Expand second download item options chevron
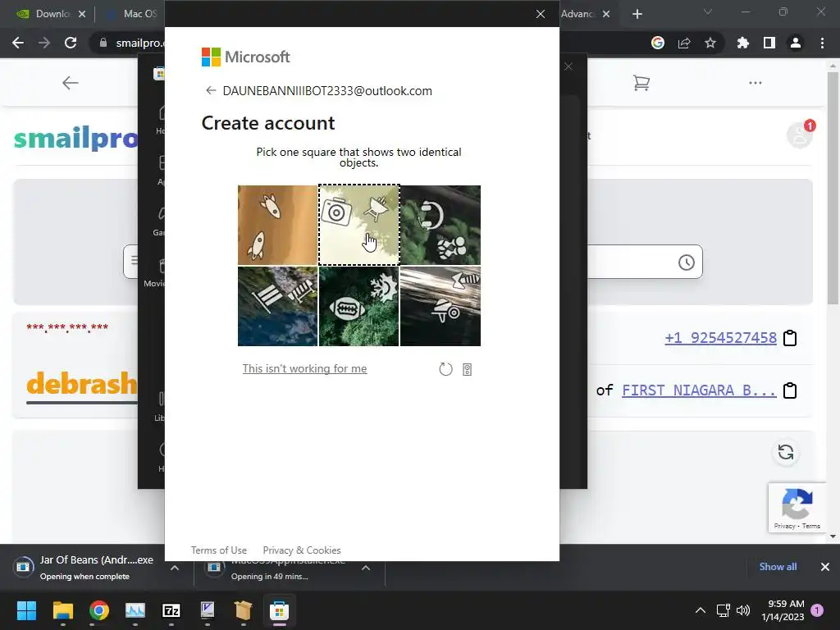This screenshot has height=630, width=840. (366, 568)
